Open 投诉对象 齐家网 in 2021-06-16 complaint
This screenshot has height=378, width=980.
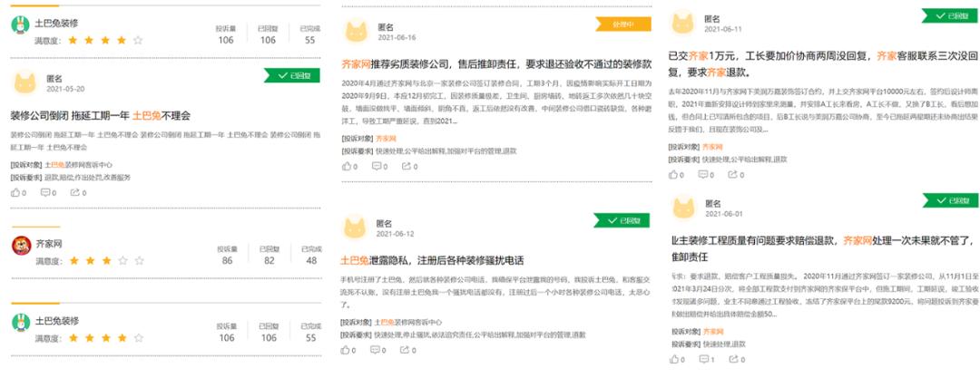(x=386, y=139)
